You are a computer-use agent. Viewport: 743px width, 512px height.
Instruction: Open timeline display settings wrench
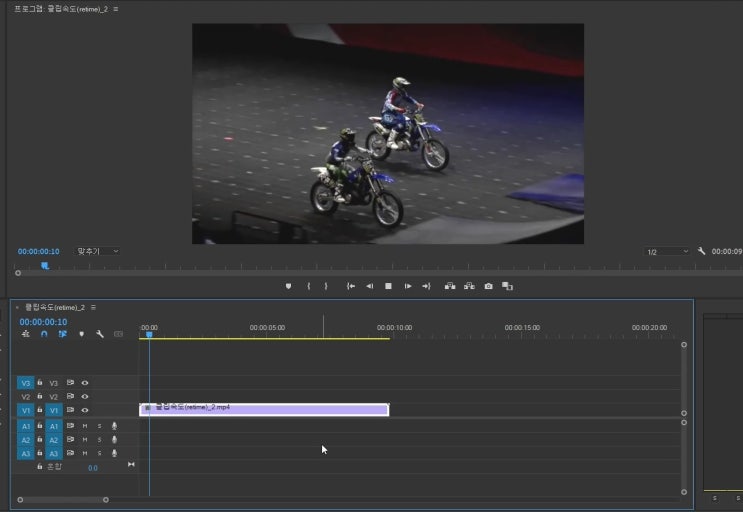(100, 334)
